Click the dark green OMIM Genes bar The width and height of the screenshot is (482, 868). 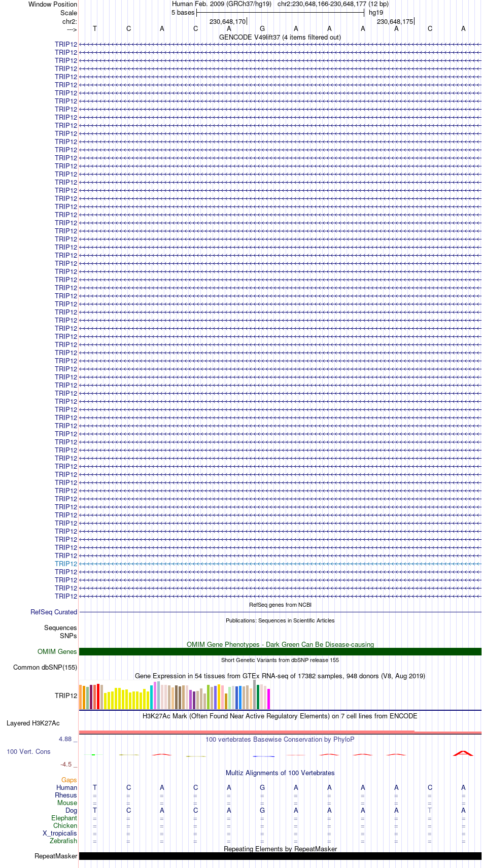click(280, 652)
